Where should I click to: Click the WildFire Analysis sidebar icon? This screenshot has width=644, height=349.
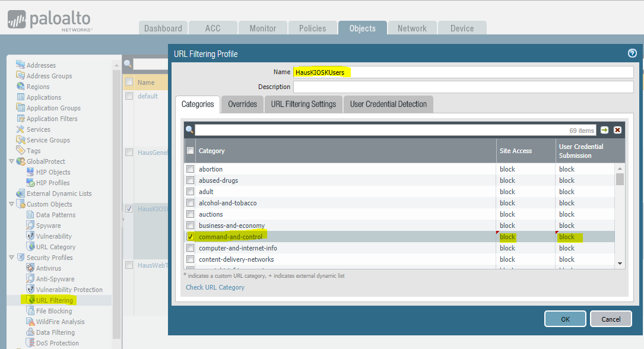(x=31, y=322)
